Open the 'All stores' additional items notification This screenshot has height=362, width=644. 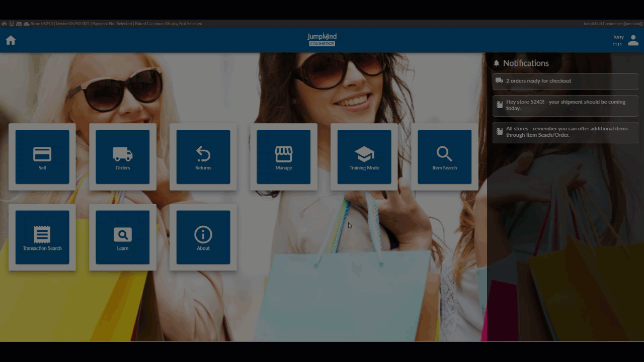pyautogui.click(x=565, y=132)
